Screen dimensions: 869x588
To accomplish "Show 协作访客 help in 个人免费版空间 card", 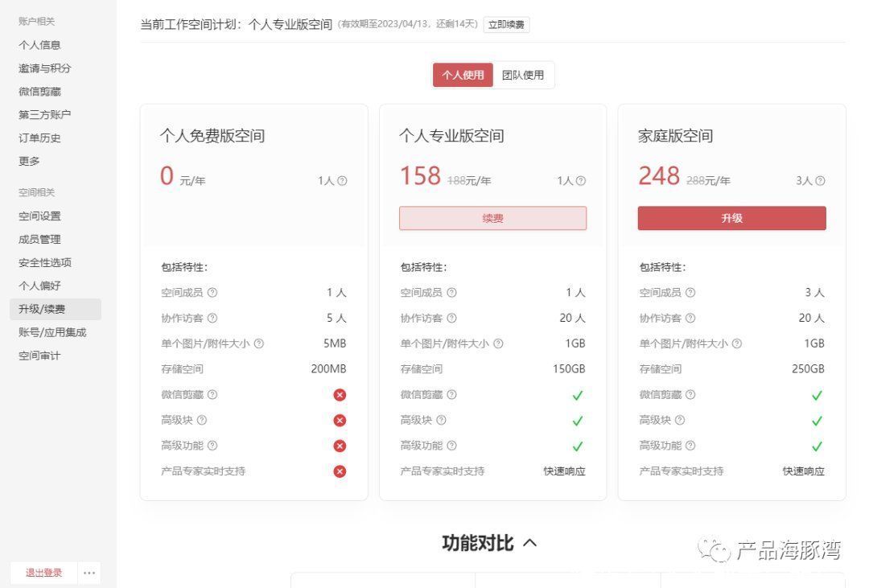I will [212, 318].
